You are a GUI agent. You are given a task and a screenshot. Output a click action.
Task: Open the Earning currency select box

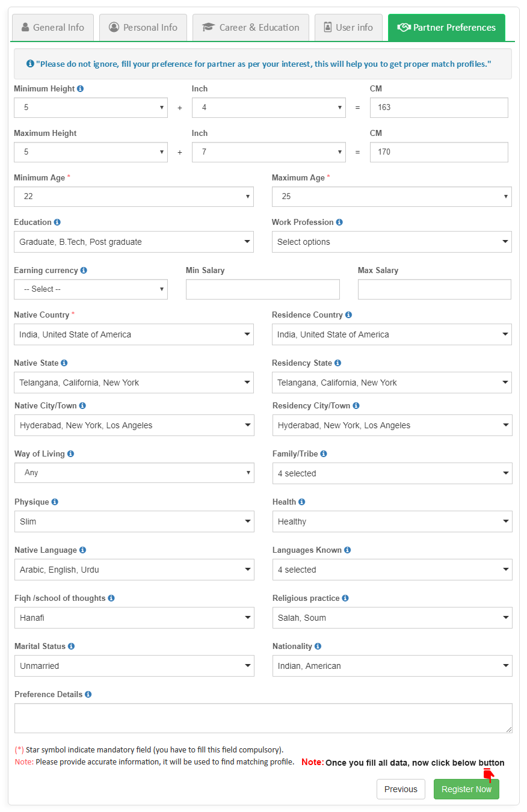[91, 289]
